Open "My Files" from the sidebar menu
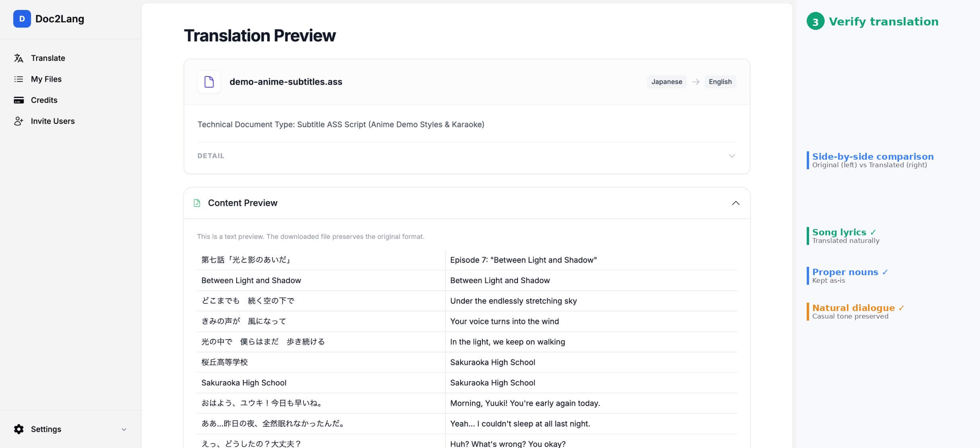 click(46, 79)
